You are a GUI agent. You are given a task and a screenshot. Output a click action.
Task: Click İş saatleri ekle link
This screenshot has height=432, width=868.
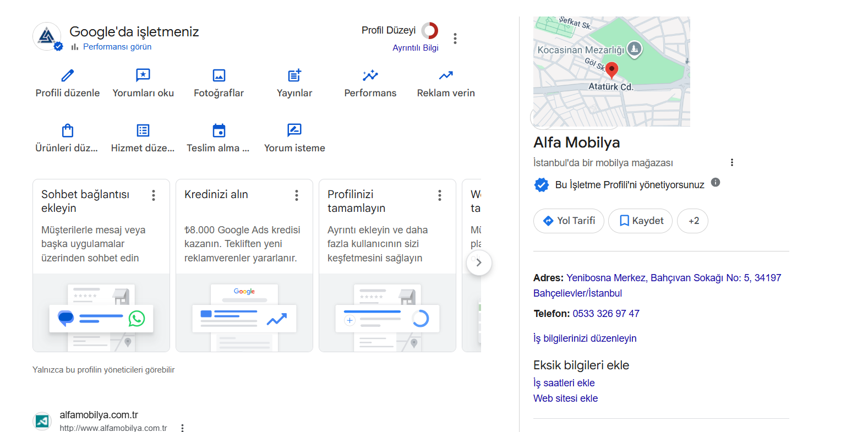click(x=564, y=383)
